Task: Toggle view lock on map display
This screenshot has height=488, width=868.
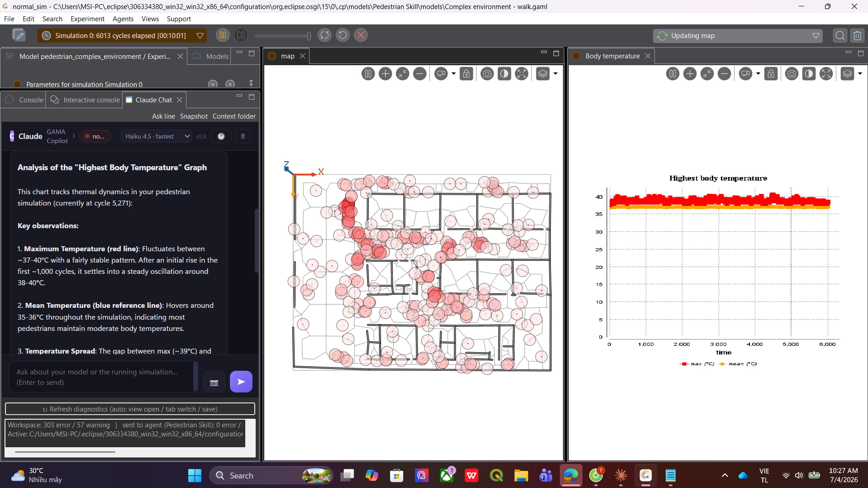Action: 466,74
